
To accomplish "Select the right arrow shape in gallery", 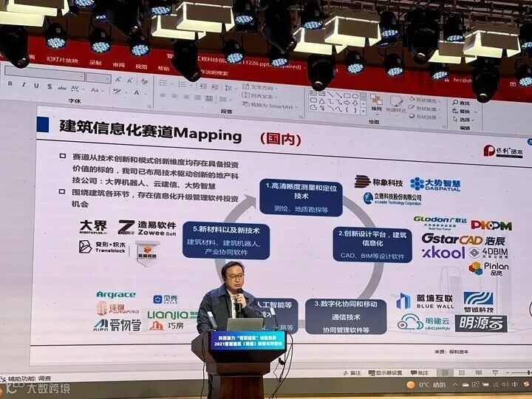I will (347, 103).
